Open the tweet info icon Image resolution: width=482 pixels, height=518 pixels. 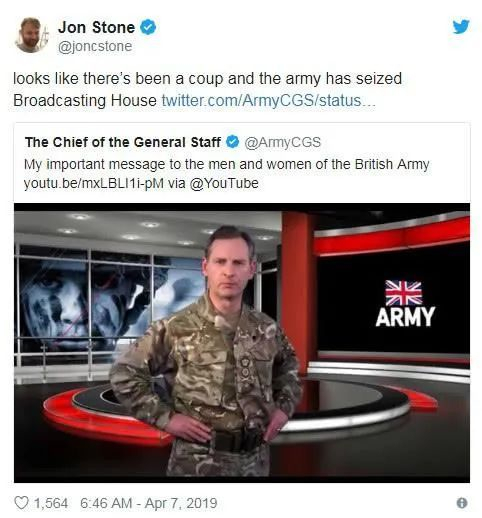462,503
